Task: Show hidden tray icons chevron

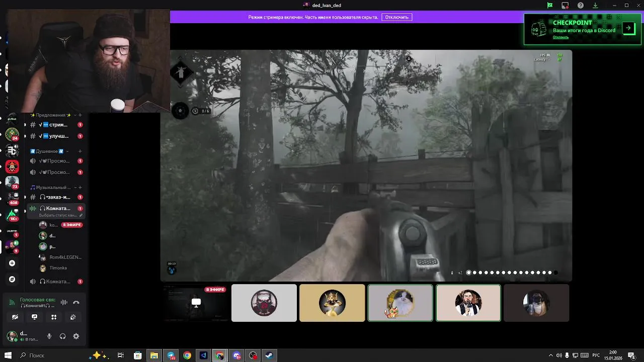Action: (x=551, y=355)
